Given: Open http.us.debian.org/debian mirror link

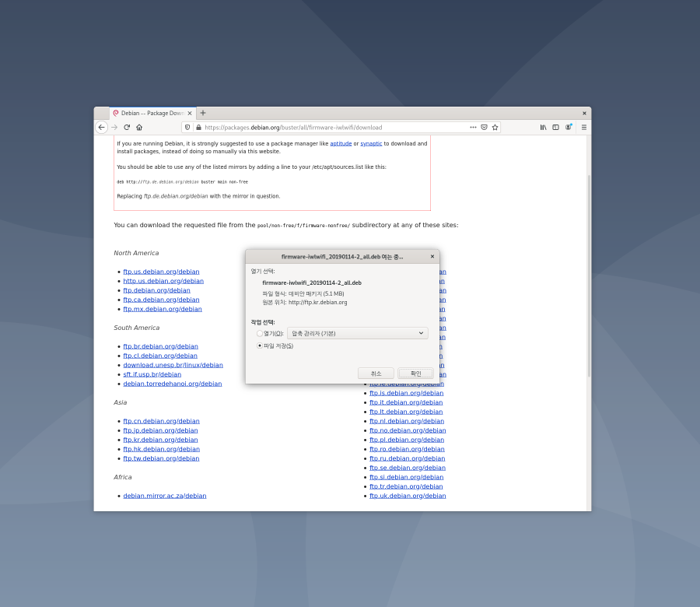Looking at the screenshot, I should click(x=163, y=281).
